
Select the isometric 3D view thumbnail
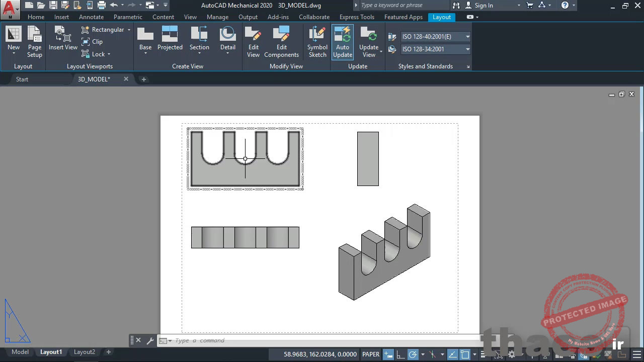point(384,252)
